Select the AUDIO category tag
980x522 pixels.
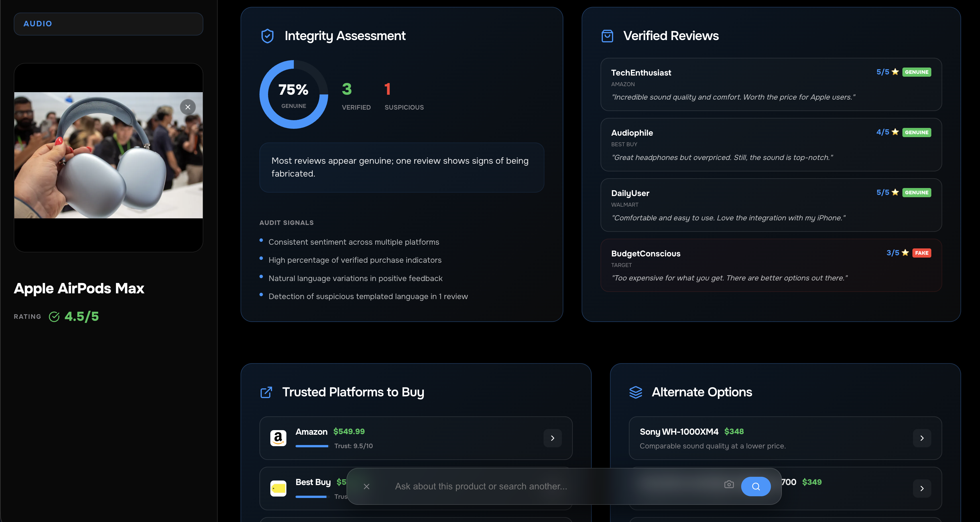(x=38, y=23)
